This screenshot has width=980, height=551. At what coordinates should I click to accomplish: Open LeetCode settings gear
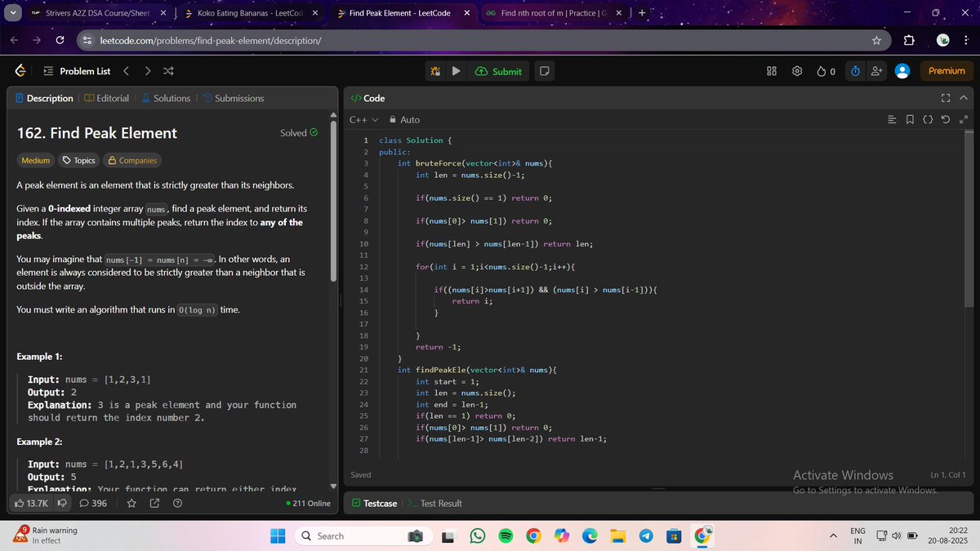[x=797, y=71]
